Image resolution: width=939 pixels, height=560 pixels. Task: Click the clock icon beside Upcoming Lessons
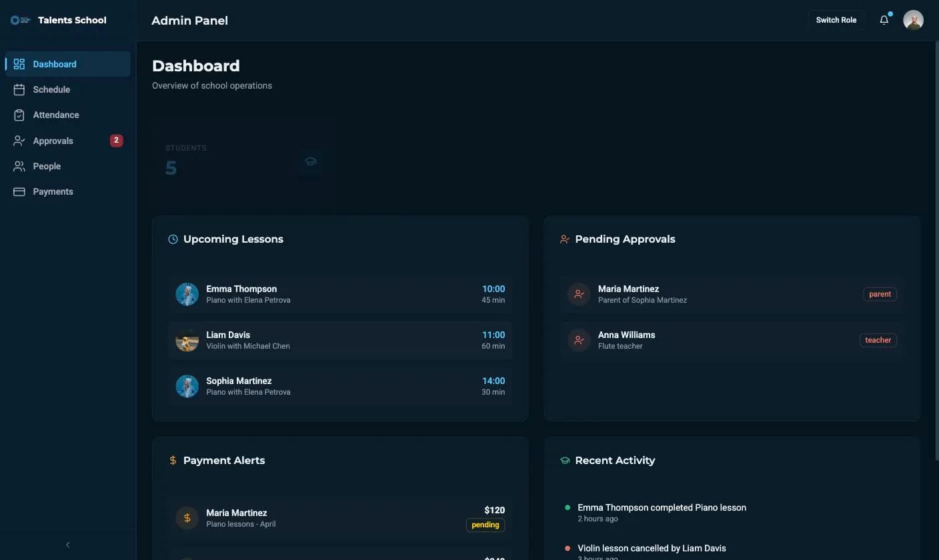[173, 239]
